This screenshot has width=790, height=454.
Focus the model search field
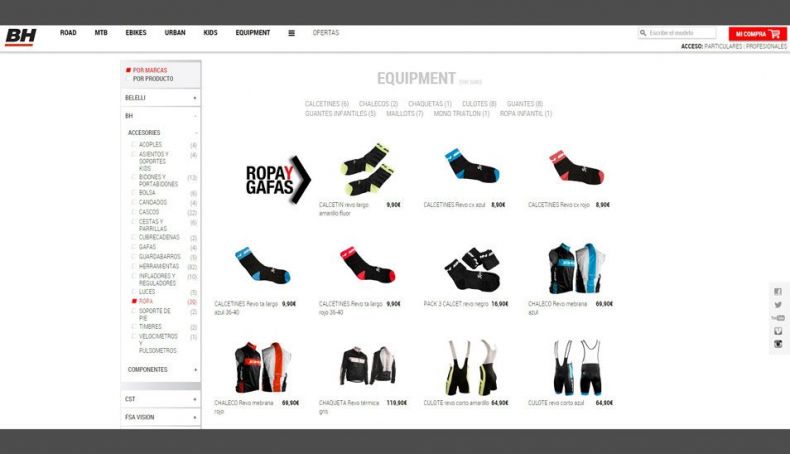pos(677,33)
